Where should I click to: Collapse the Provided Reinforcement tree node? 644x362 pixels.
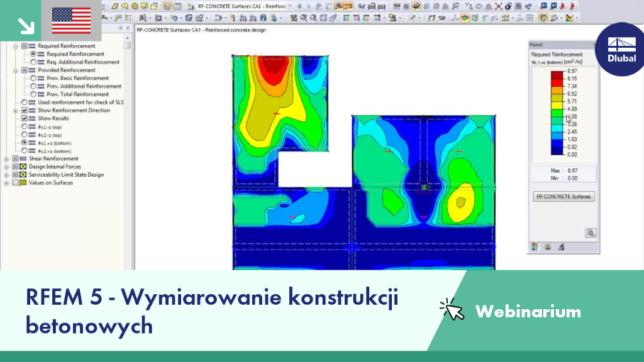pyautogui.click(x=16, y=70)
